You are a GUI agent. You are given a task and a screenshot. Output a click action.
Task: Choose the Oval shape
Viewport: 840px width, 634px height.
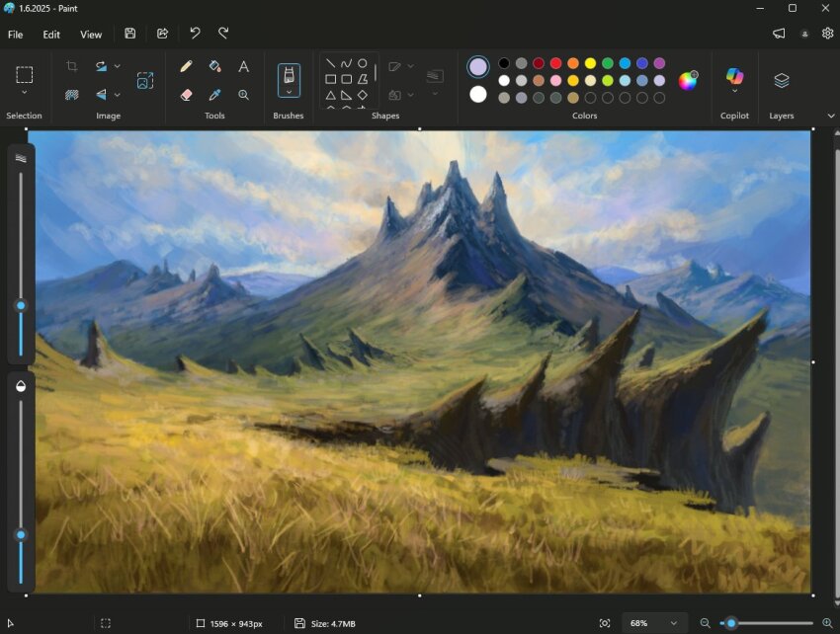click(362, 64)
